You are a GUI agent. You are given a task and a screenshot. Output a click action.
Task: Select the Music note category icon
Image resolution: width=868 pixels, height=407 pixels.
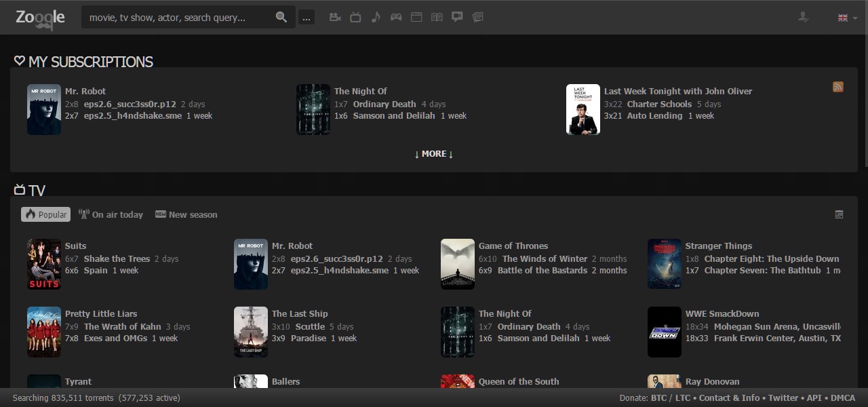tap(376, 17)
